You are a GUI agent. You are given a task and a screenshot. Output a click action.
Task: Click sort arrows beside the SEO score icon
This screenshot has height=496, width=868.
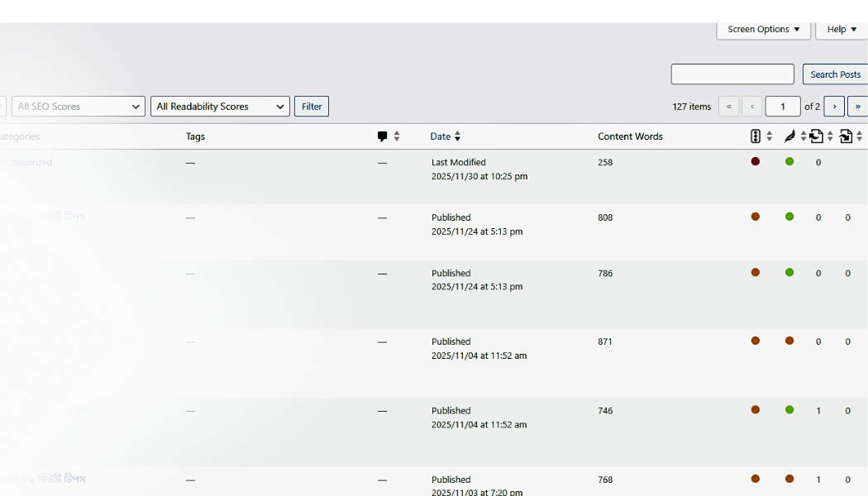point(770,136)
